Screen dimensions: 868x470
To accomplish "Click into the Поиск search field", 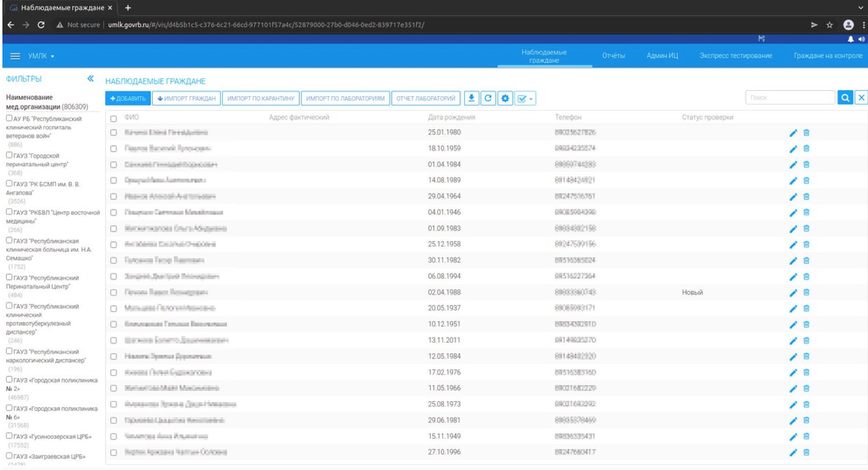I will coord(789,98).
